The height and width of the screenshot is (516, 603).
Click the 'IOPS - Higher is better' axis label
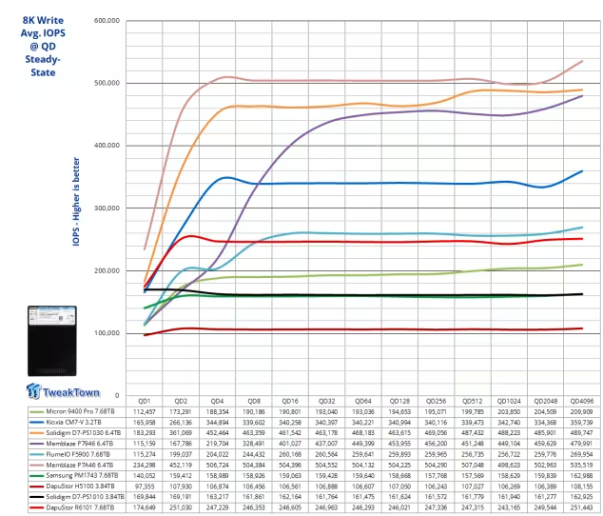point(76,201)
